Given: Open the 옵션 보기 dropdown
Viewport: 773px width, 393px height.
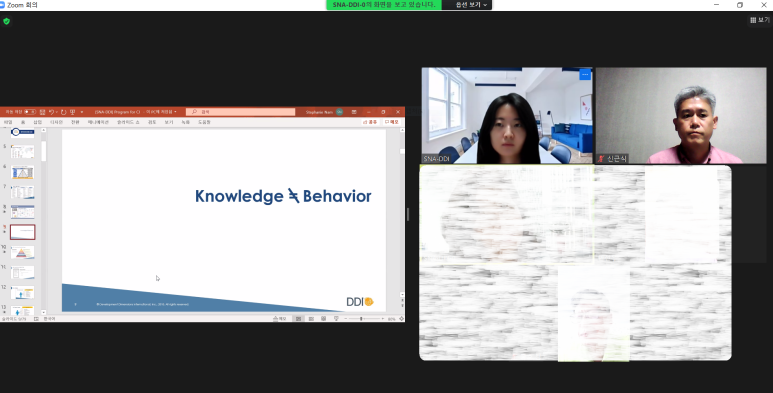Looking at the screenshot, I should (x=467, y=5).
